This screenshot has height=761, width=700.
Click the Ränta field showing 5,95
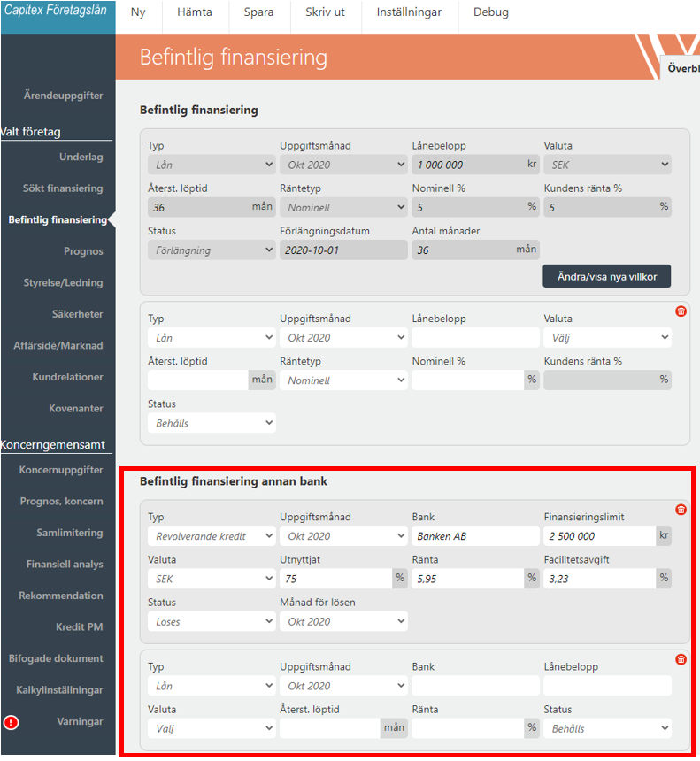[468, 579]
